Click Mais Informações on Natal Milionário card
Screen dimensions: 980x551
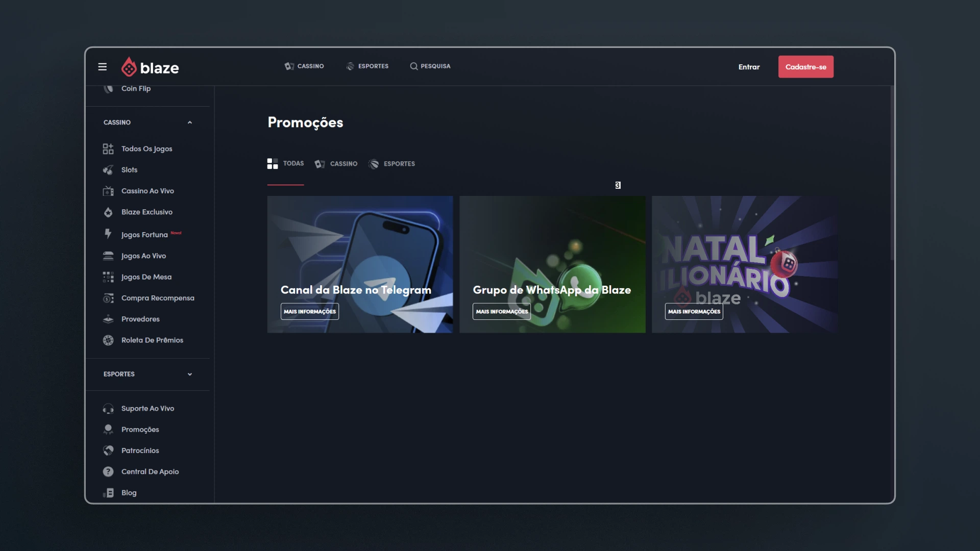694,312
